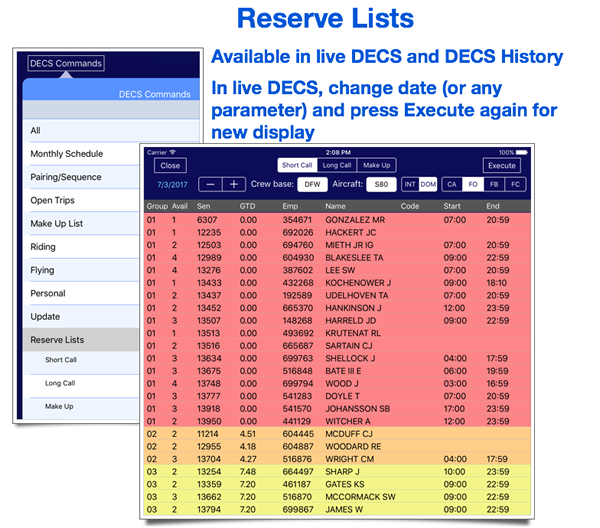Select the HACKERT JC row

click(x=338, y=233)
